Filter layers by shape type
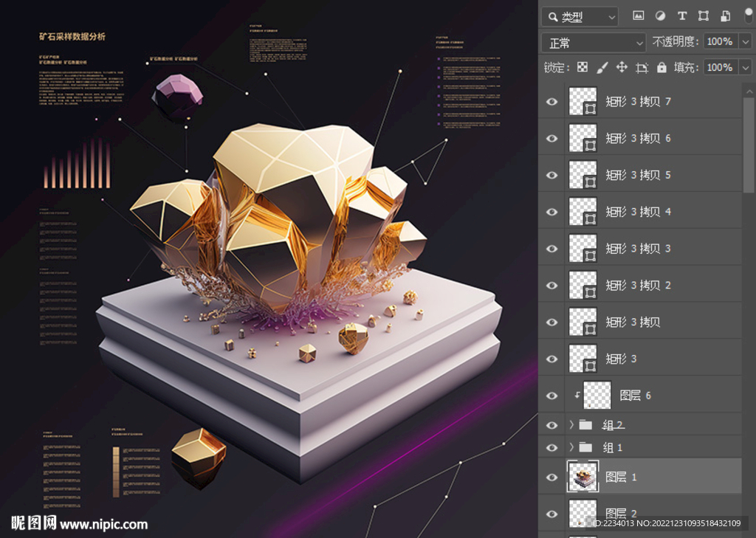756x538 pixels. pos(703,16)
